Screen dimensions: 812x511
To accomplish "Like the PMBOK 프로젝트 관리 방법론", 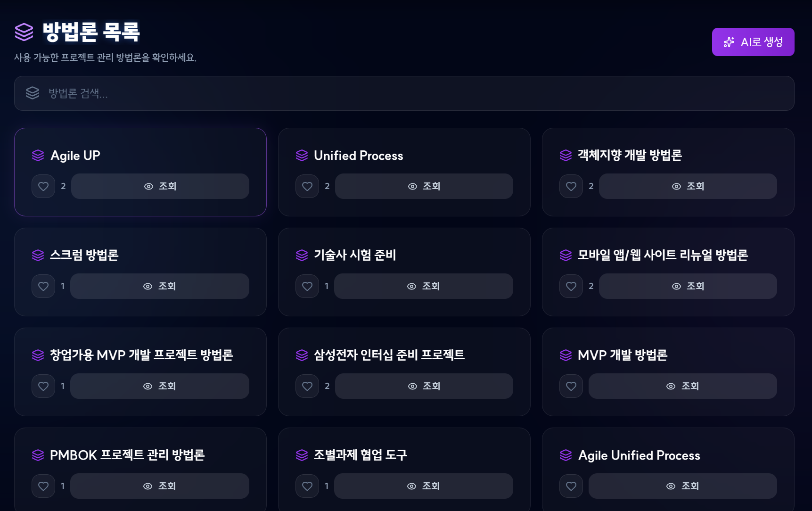I will pos(43,486).
